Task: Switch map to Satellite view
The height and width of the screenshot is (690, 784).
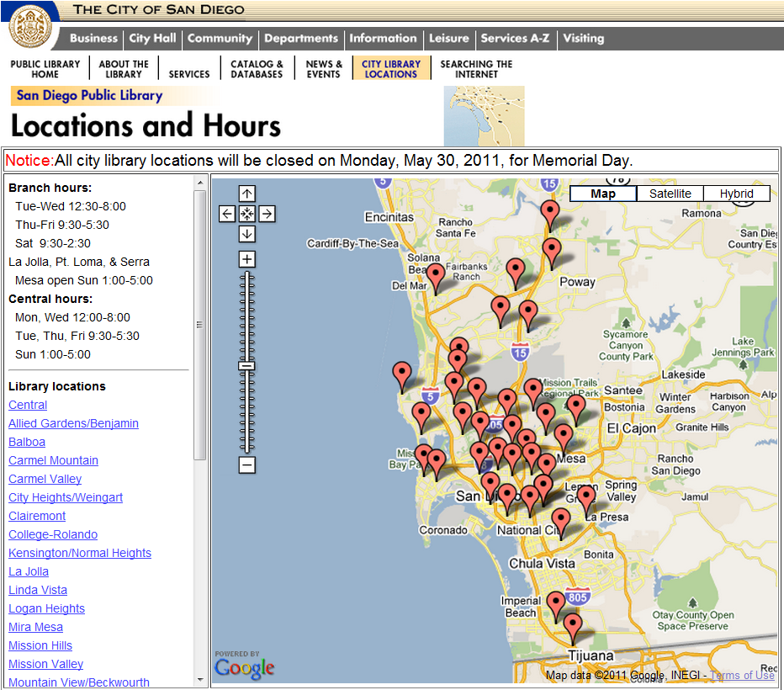Action: point(670,194)
